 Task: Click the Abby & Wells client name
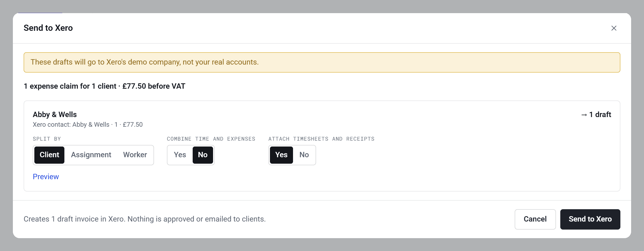[x=55, y=115]
